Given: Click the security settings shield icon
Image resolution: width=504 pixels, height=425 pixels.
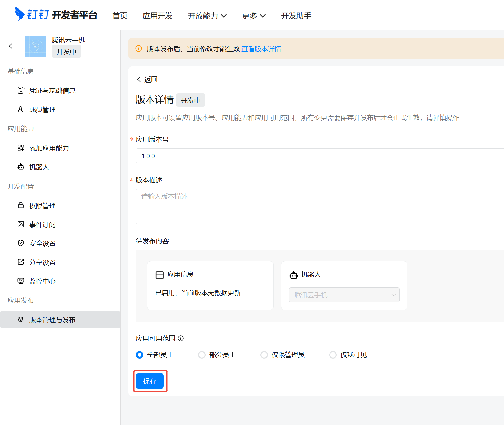Looking at the screenshot, I should pyautogui.click(x=21, y=243).
